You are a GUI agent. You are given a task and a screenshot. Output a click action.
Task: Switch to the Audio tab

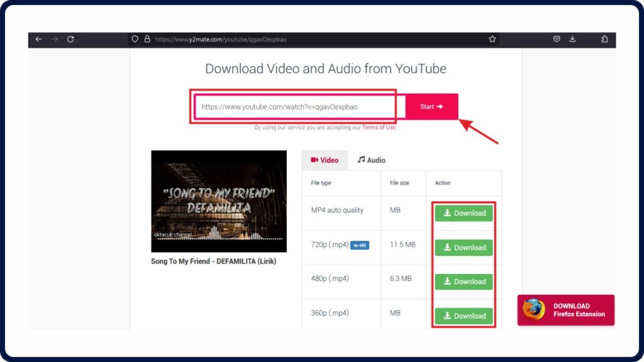click(371, 160)
